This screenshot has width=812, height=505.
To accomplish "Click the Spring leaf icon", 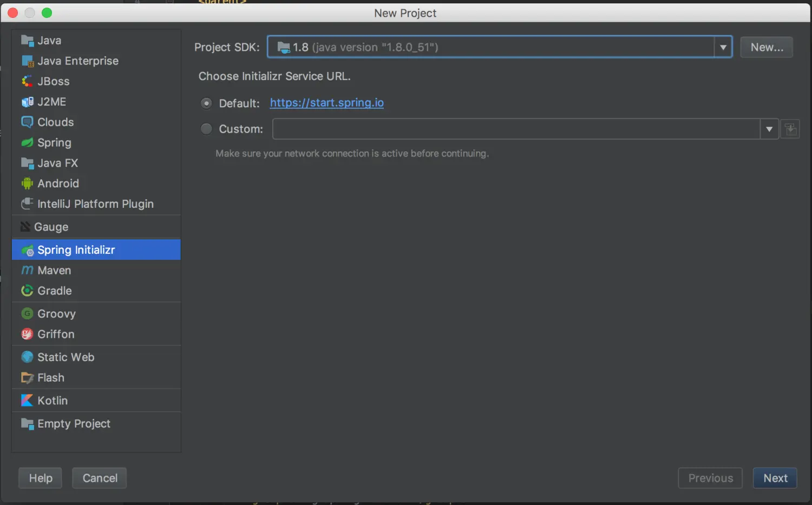I will coord(27,143).
